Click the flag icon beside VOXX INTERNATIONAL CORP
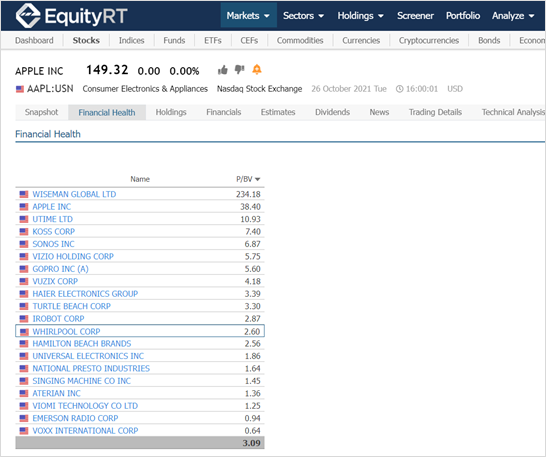Viewport: 546px width, 457px height. point(24,431)
